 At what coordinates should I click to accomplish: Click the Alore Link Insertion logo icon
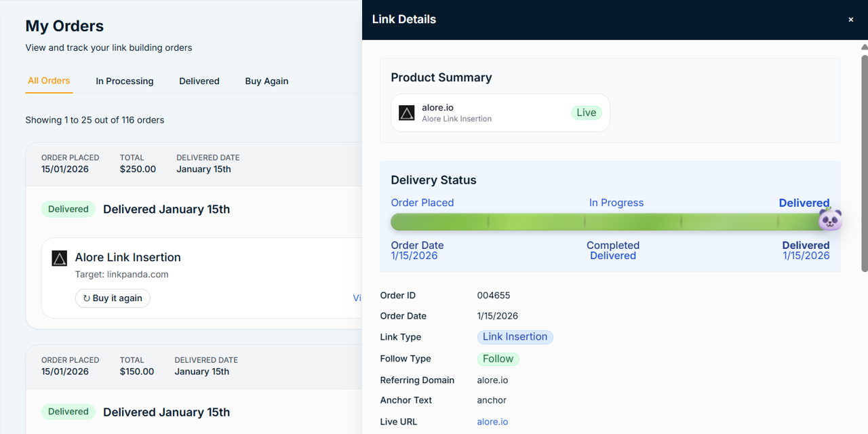tap(60, 258)
